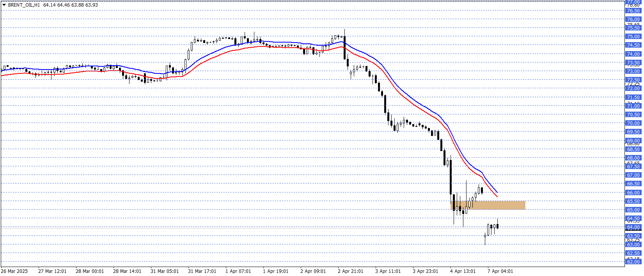Click the 1 Apr 19:01 time label
Screen dimensions: 644x276
(x=276, y=271)
